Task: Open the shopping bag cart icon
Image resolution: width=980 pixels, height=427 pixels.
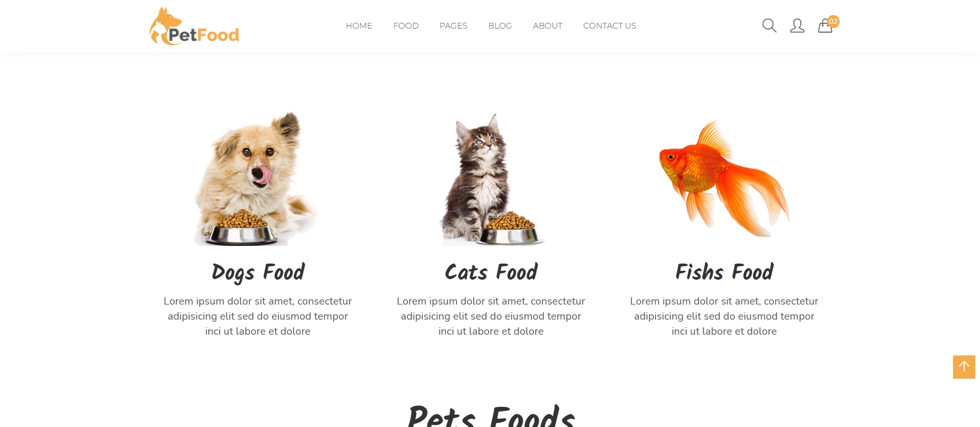Action: point(825,26)
